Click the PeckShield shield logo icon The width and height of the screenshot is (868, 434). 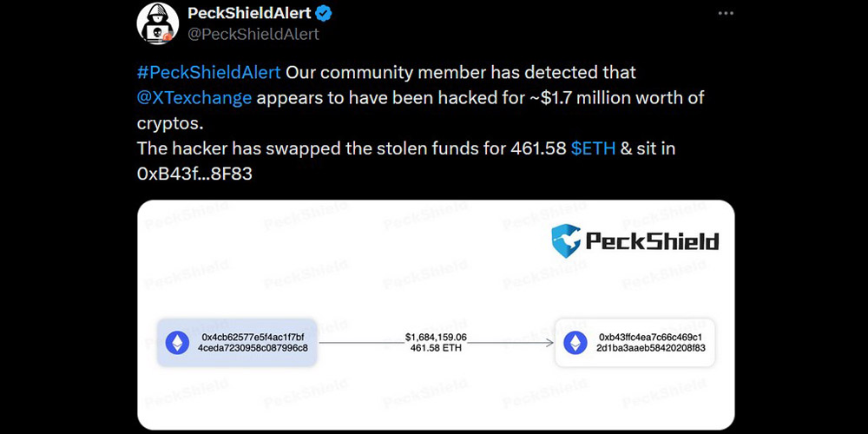pos(566,239)
